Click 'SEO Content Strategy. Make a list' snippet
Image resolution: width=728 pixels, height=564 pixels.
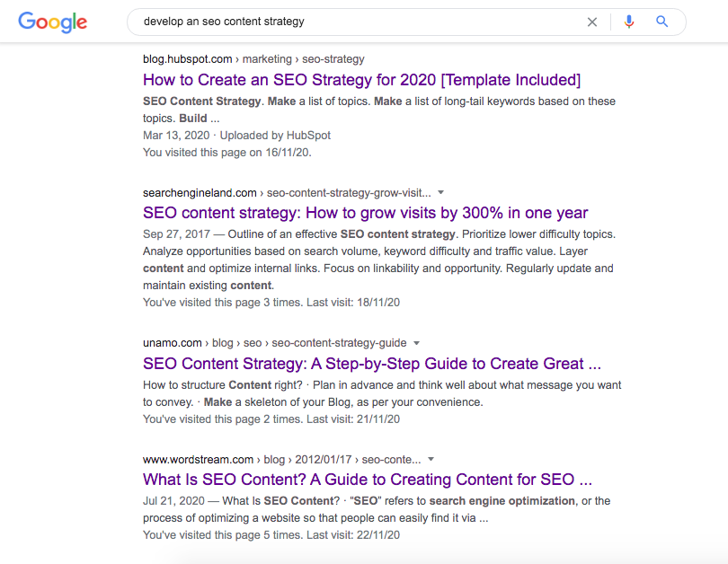pos(379,110)
